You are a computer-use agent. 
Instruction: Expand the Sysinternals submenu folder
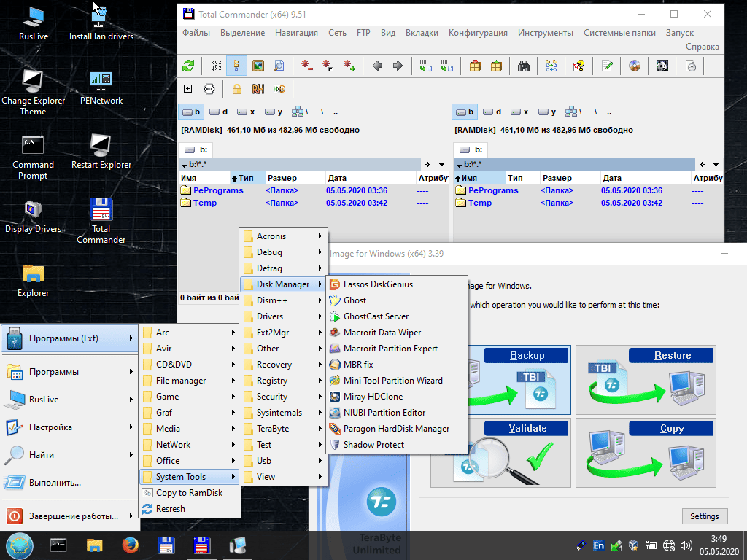pos(283,413)
